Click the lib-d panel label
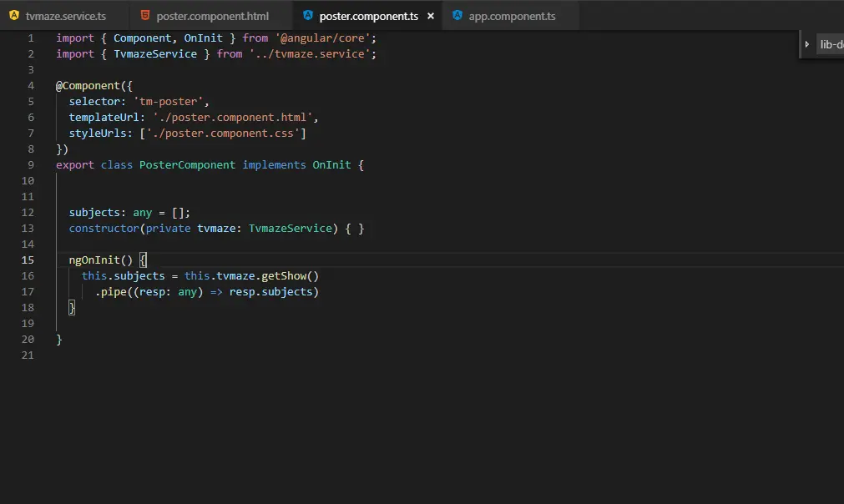Screen dimensions: 844x504 [x=831, y=45]
